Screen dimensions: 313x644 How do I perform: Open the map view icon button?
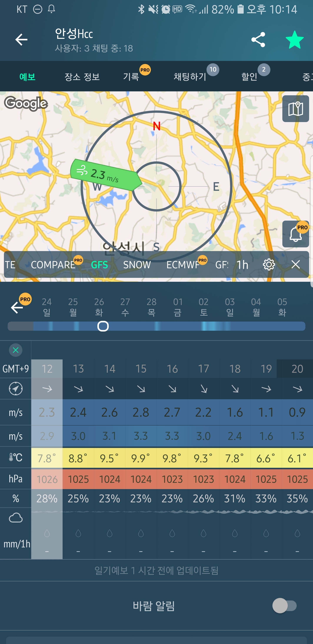point(296,109)
